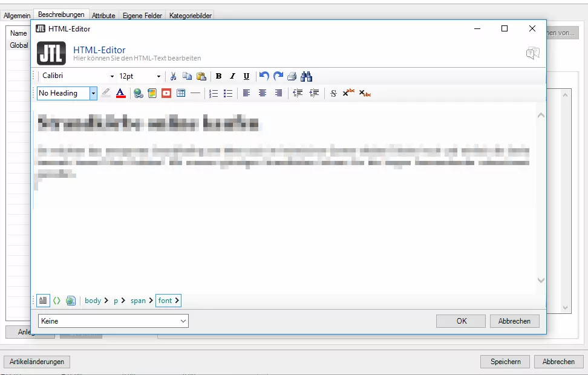Click the Paste clipboard icon
This screenshot has width=588, height=375.
(x=201, y=76)
